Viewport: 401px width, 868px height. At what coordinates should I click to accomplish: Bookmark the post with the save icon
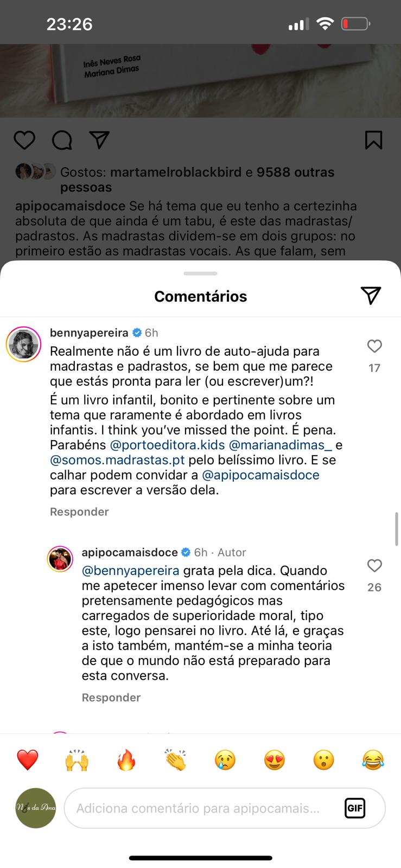click(x=373, y=140)
